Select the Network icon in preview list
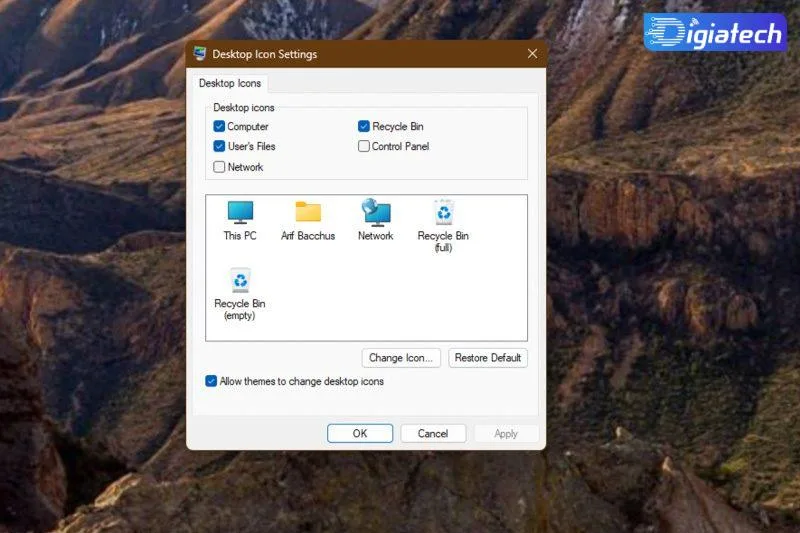 [376, 220]
